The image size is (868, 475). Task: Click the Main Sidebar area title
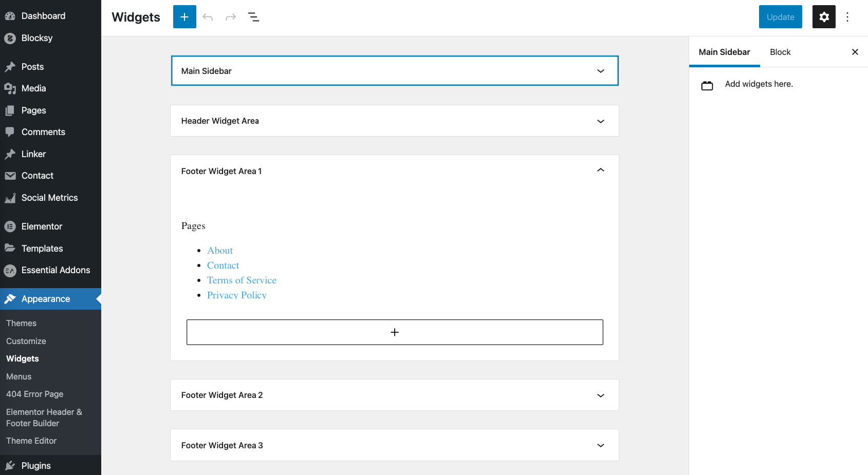click(x=207, y=71)
